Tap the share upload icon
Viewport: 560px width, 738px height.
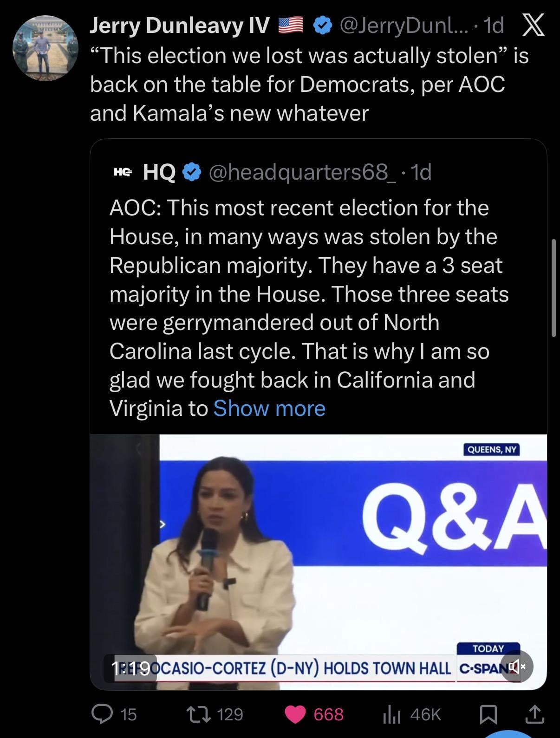(534, 714)
